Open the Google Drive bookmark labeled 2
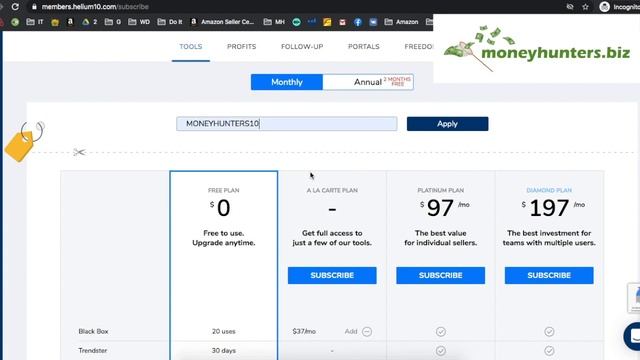 [89, 22]
